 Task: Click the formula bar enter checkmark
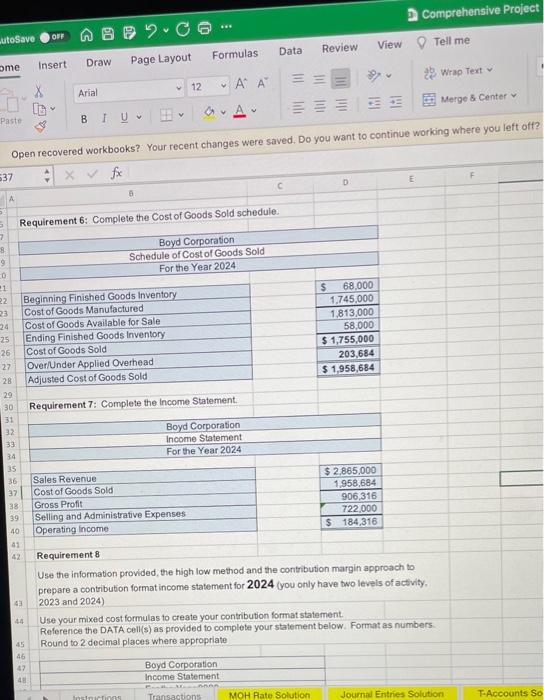click(x=92, y=174)
